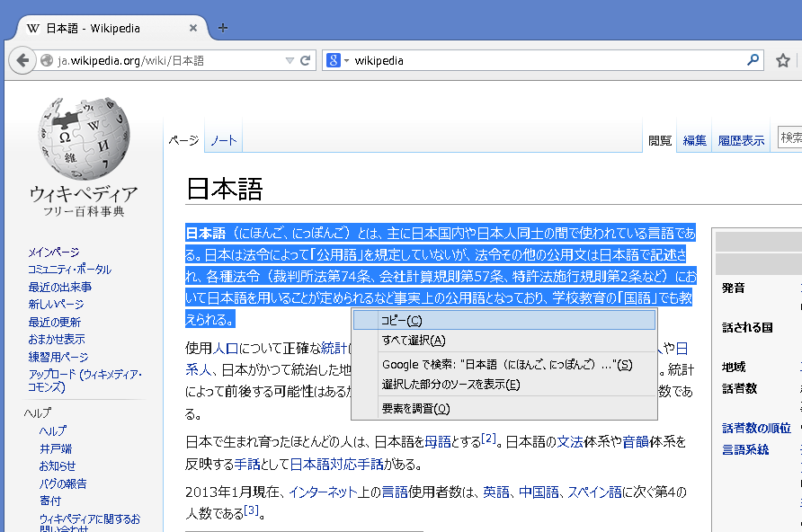Follow the 音韻 link
802x532 pixels.
(636, 441)
